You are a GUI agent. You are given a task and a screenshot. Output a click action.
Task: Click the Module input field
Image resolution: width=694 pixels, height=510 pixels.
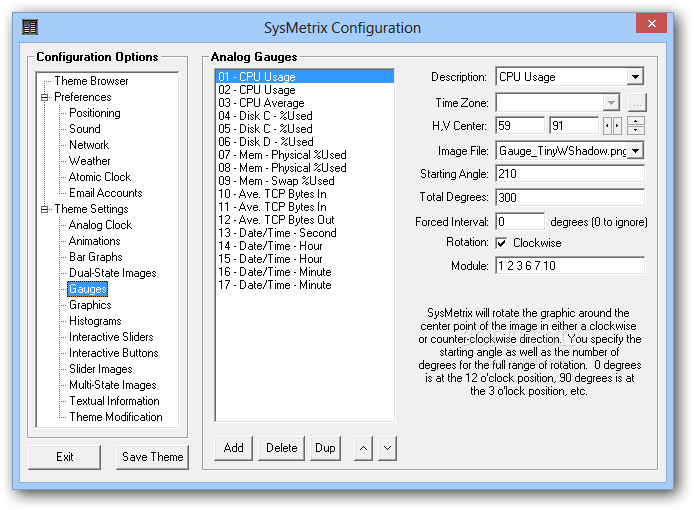coord(570,266)
